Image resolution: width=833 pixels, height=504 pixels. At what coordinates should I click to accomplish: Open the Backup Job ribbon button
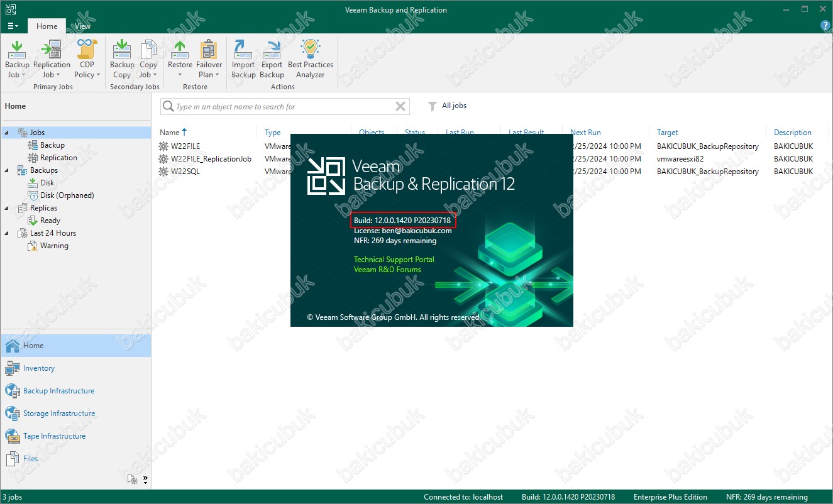tap(17, 59)
